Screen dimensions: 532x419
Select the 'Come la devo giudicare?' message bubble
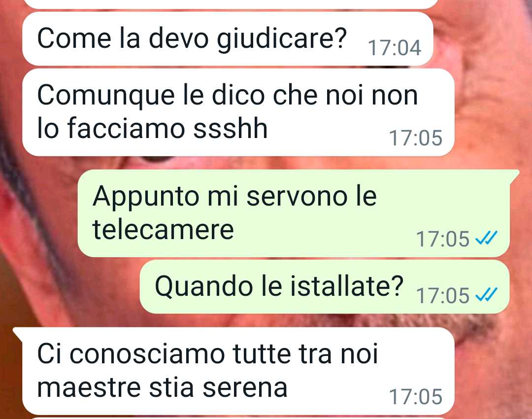(x=228, y=39)
